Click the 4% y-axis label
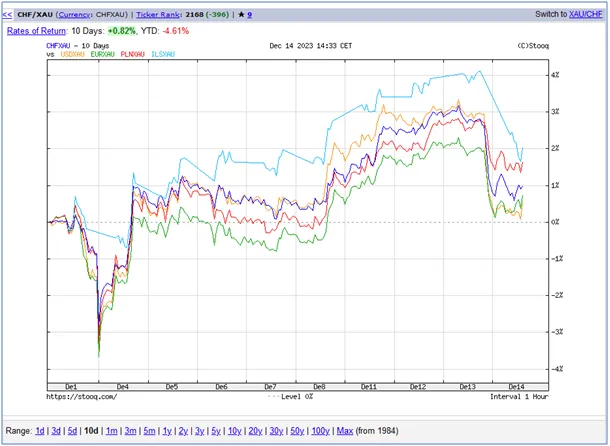The width and height of the screenshot is (610, 446). (555, 75)
